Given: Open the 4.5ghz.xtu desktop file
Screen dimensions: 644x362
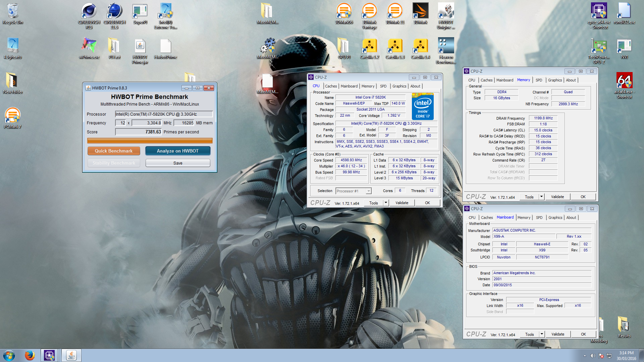Looking at the screenshot, I should (12, 49).
